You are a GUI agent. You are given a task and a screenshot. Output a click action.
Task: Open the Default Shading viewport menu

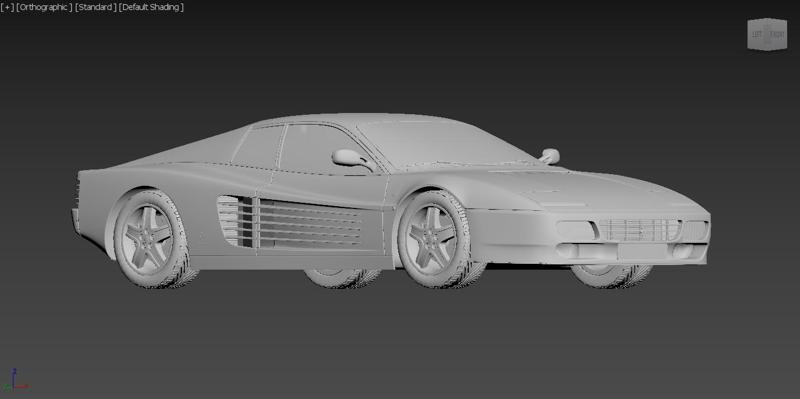pos(151,7)
